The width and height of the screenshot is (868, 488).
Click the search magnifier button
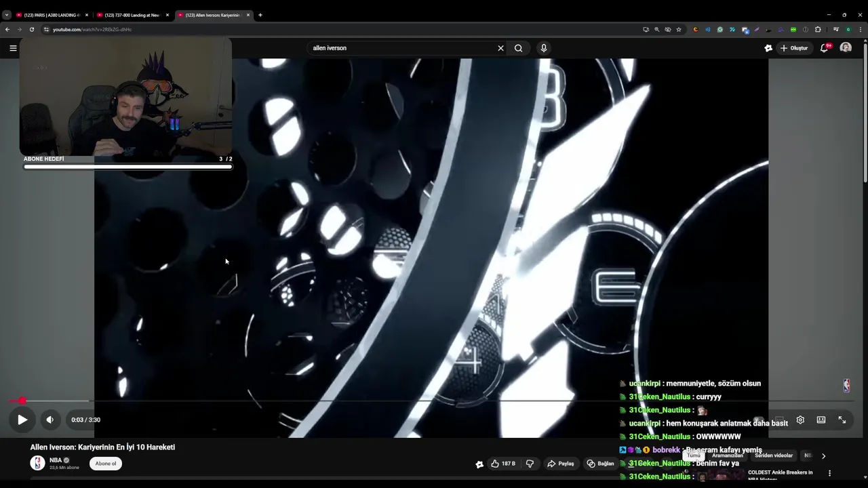click(x=518, y=48)
